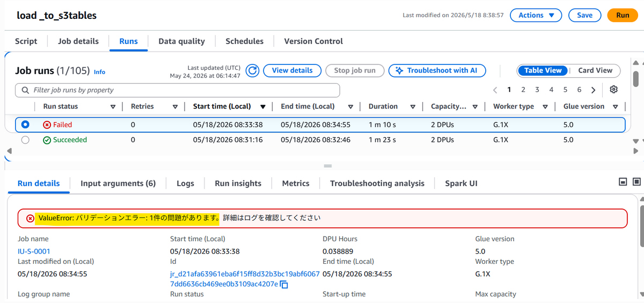Screen dimensions: 644x303
Task: Open the IU-S-0001 job name link
Action: tap(34, 251)
